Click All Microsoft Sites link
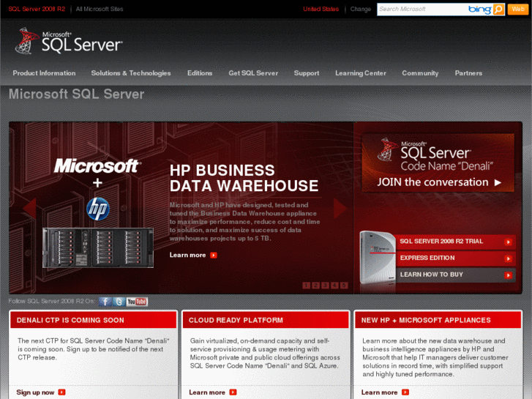The width and height of the screenshot is (532, 399). [100, 10]
